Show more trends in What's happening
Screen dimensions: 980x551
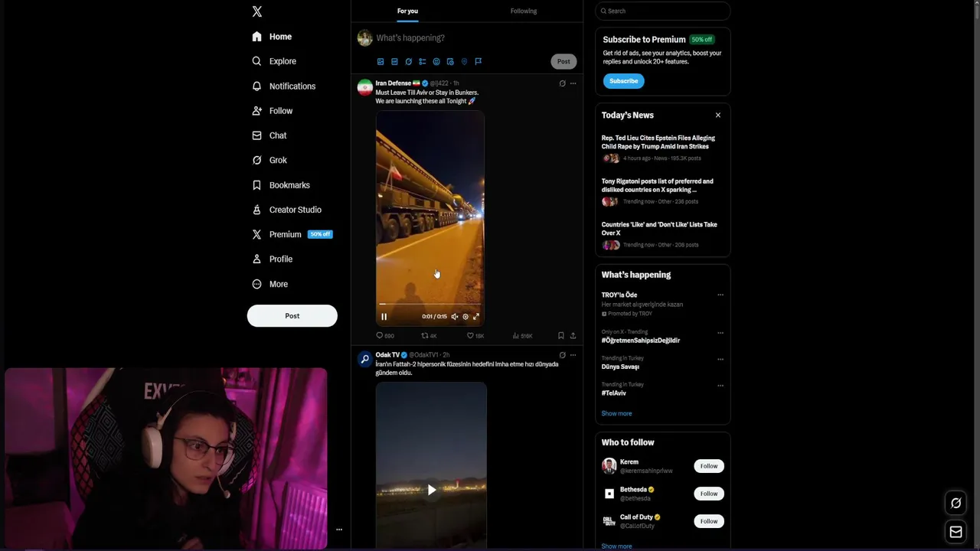[616, 413]
